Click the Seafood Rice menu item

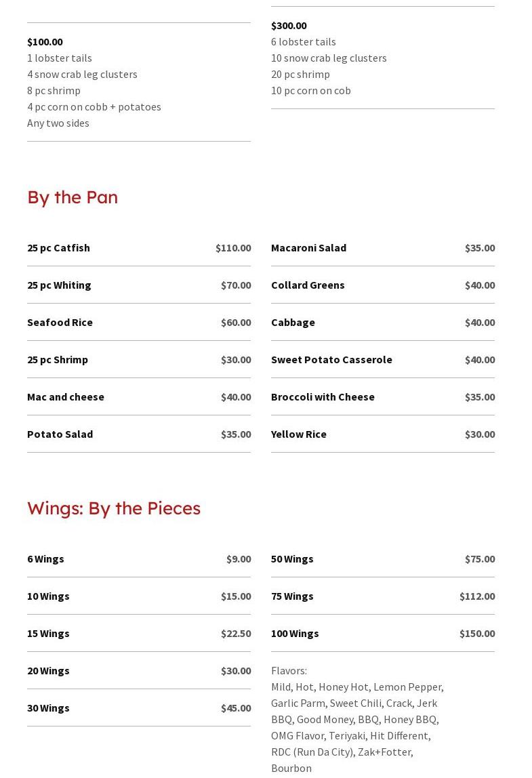coord(60,323)
